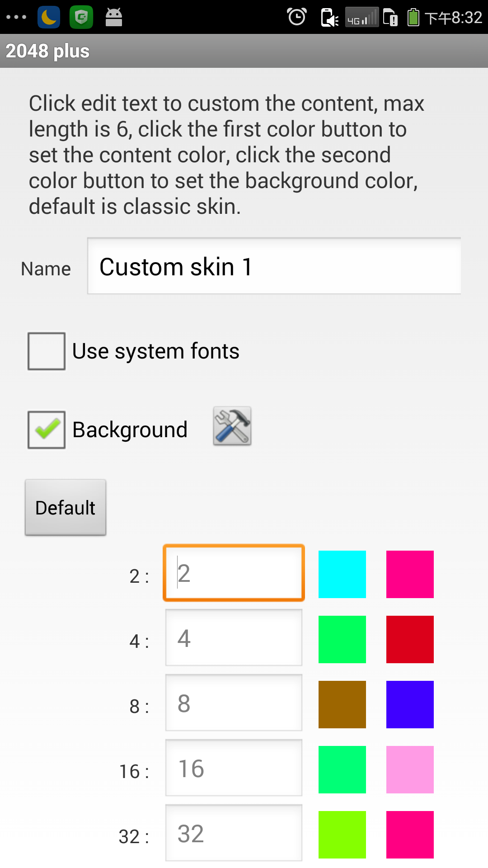Tap the alarm clock status icon
Screen dimensions: 488x868
(x=297, y=17)
